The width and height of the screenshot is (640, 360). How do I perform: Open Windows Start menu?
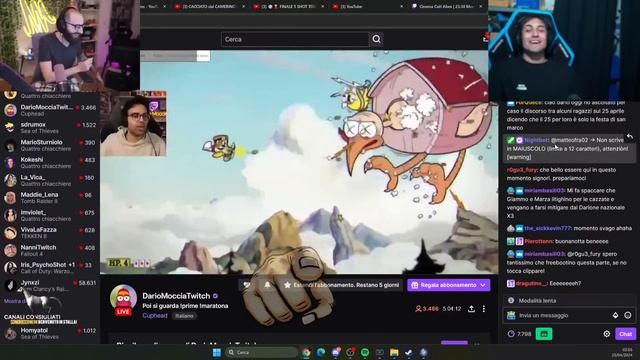tap(217, 352)
